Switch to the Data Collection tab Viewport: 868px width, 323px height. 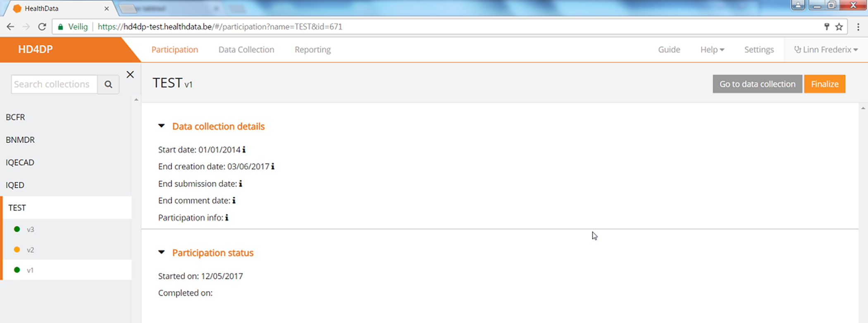click(246, 50)
